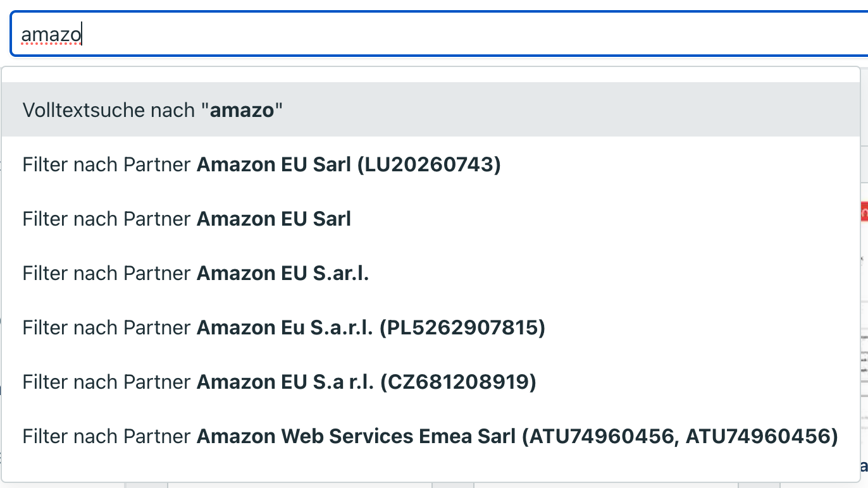This screenshot has width=868, height=488.
Task: Click the red icon at the right edge
Action: pos(864,212)
